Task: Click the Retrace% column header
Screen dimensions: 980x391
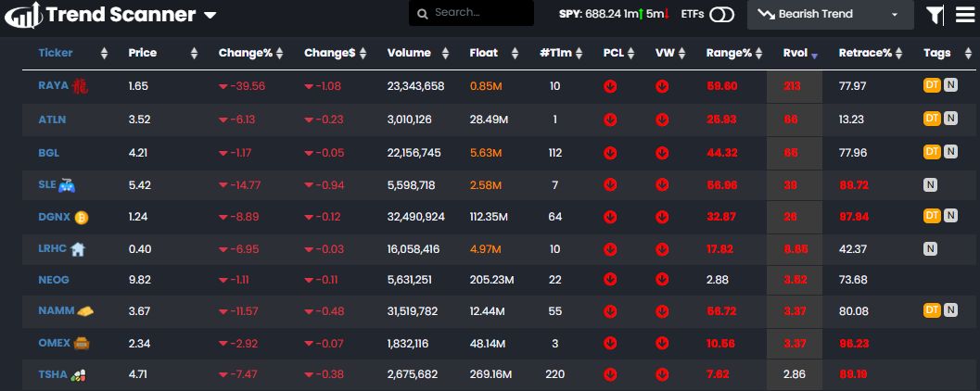Action: [x=865, y=53]
